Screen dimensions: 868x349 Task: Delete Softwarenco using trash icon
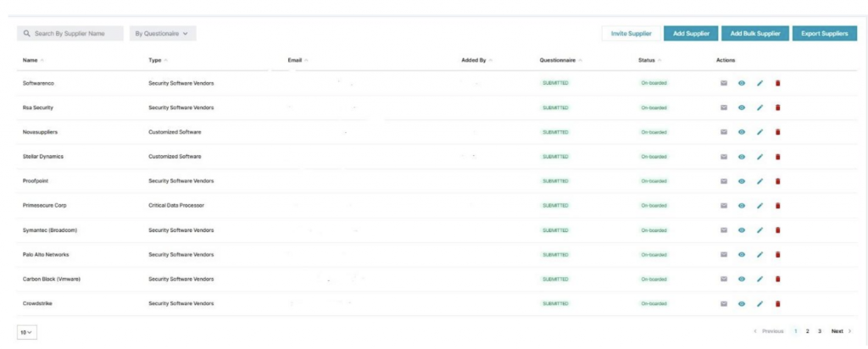778,83
